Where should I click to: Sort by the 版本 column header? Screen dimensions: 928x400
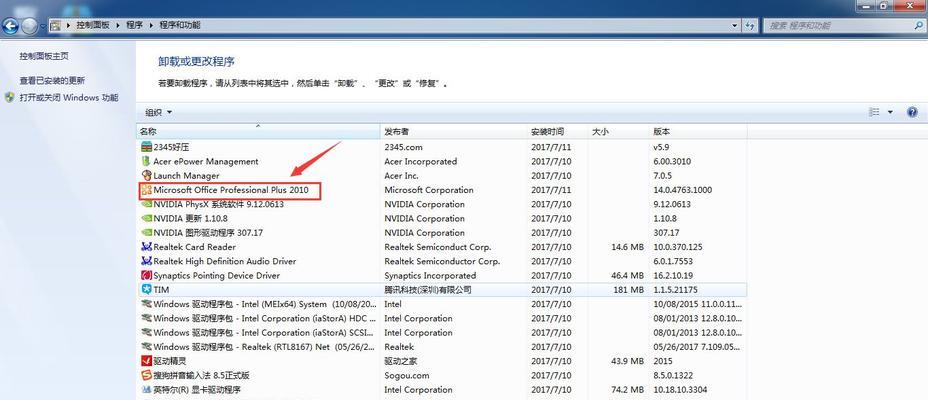698,131
